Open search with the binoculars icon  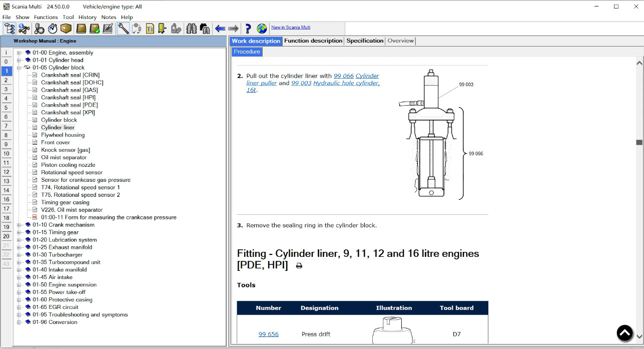pyautogui.click(x=192, y=29)
